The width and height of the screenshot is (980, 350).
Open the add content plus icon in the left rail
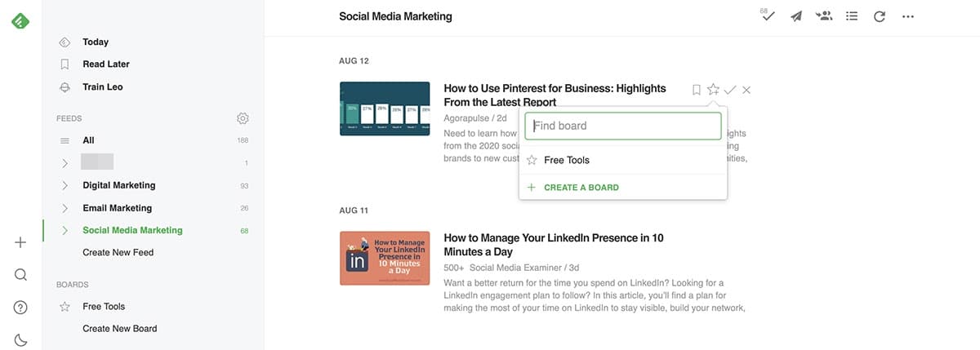click(21, 242)
